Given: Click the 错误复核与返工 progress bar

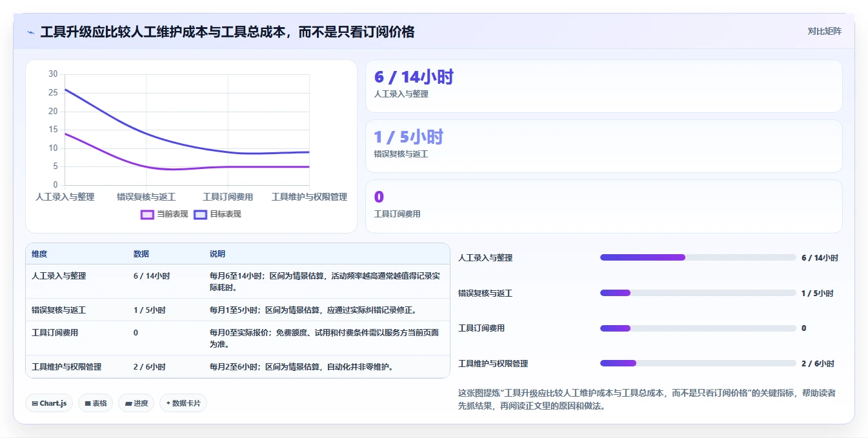Looking at the screenshot, I should click(698, 293).
